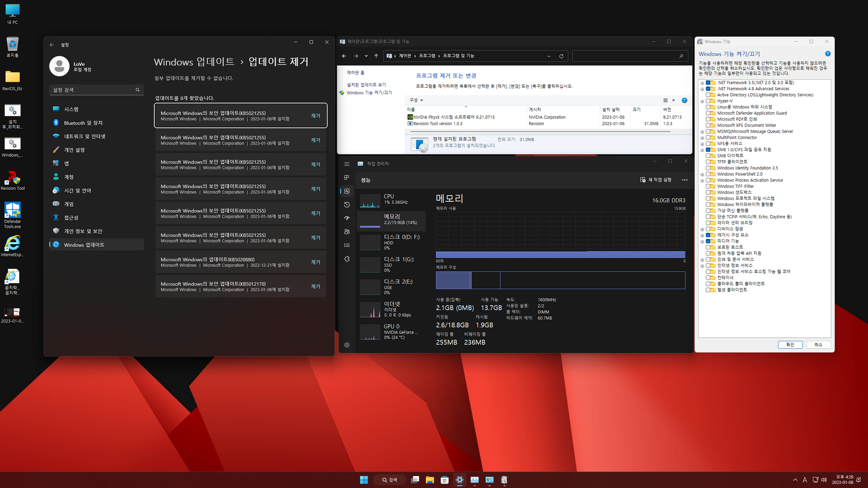
Task: Click Up arrow in Control Panel window
Action: click(x=376, y=56)
